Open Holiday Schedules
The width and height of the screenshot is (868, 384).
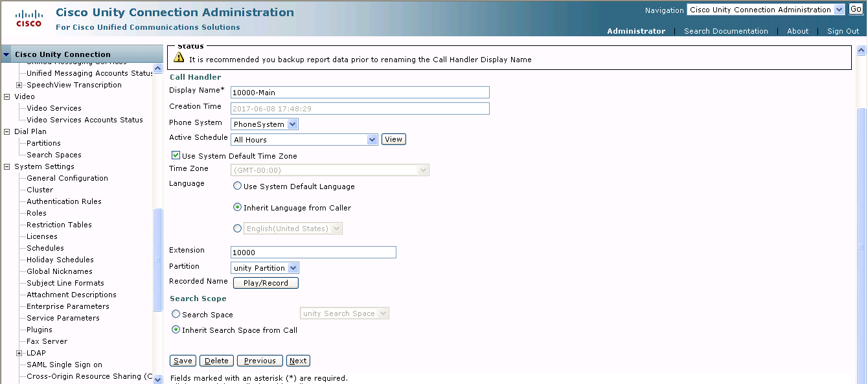point(60,260)
